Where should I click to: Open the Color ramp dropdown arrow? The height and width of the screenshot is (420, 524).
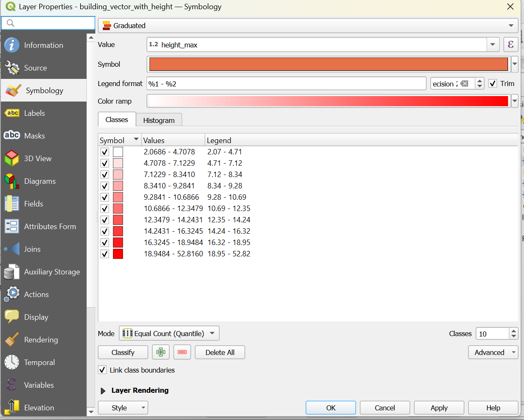(x=515, y=101)
